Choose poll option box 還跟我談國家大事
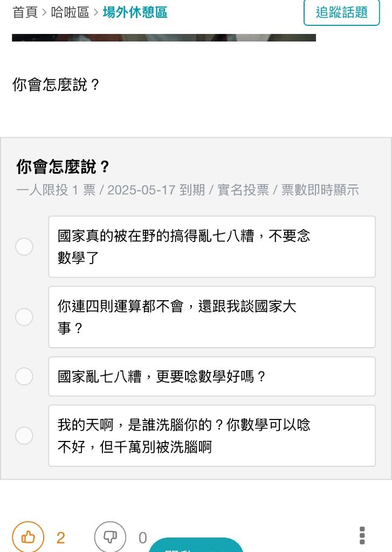The height and width of the screenshot is (552, 392). click(x=212, y=317)
